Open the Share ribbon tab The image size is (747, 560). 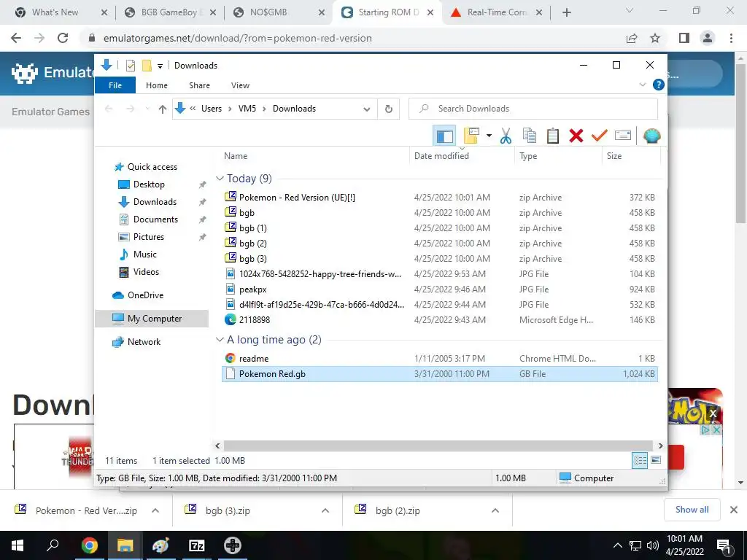tap(199, 85)
